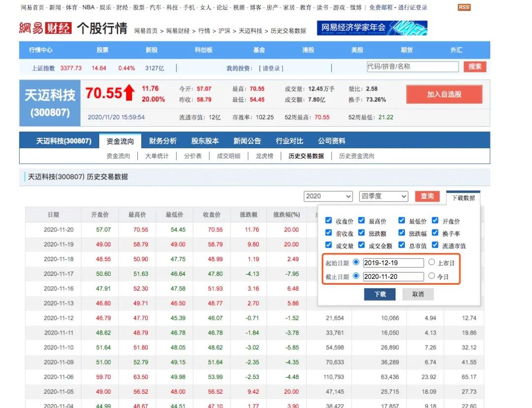
Task: Open the 微博 link in the top bar
Action: [x=356, y=7]
